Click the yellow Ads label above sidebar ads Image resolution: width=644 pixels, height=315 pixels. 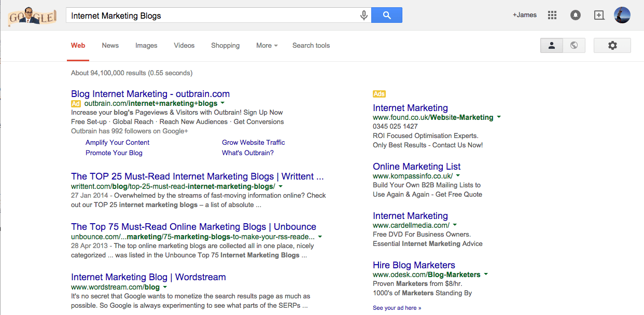coord(379,94)
